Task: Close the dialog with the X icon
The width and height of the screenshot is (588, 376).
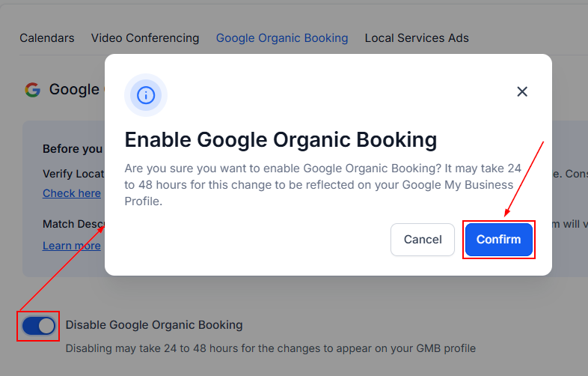Action: coord(522,91)
